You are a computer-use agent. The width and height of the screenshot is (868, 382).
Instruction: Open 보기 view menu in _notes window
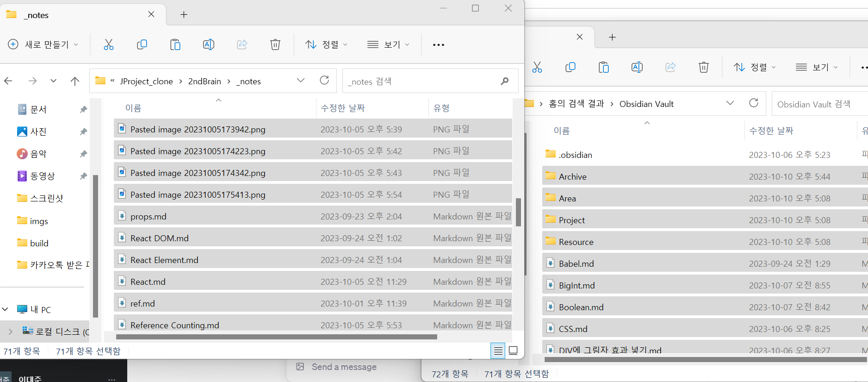tap(388, 44)
